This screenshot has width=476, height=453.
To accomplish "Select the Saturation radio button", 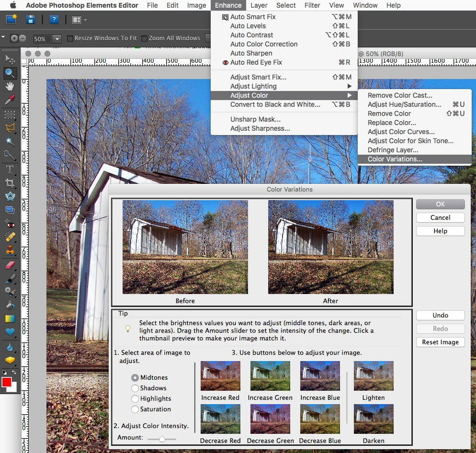I will tap(135, 409).
